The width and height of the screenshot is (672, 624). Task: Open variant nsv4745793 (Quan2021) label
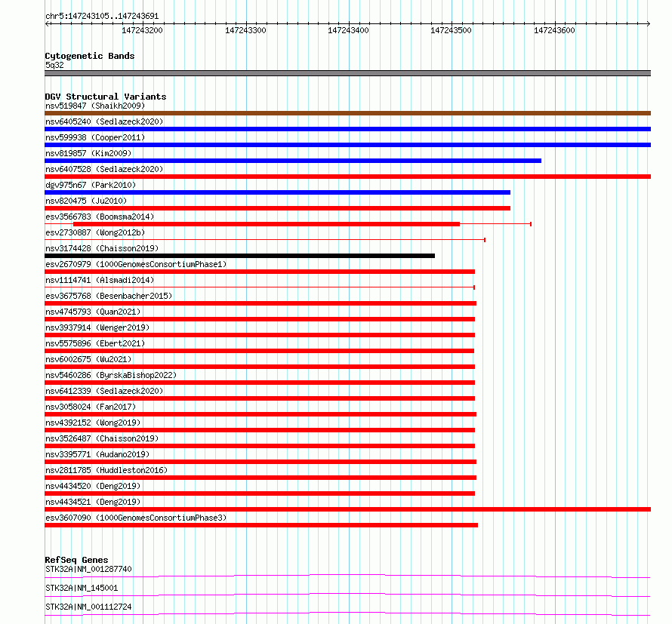93,312
